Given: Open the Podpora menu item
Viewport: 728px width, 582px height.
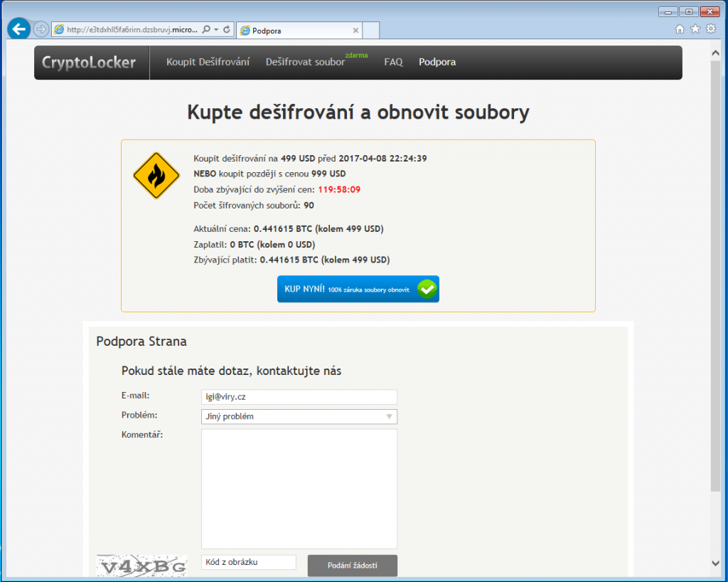Looking at the screenshot, I should 437,62.
